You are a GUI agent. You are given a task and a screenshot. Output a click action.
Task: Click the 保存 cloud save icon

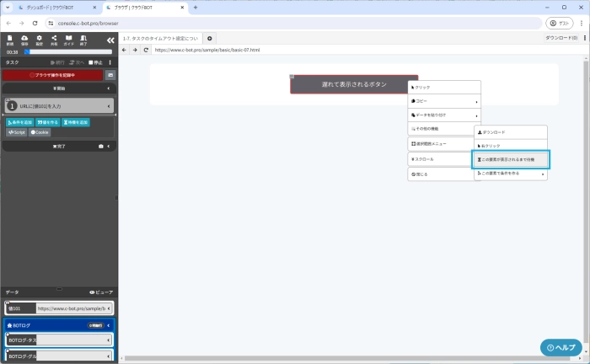click(x=24, y=39)
